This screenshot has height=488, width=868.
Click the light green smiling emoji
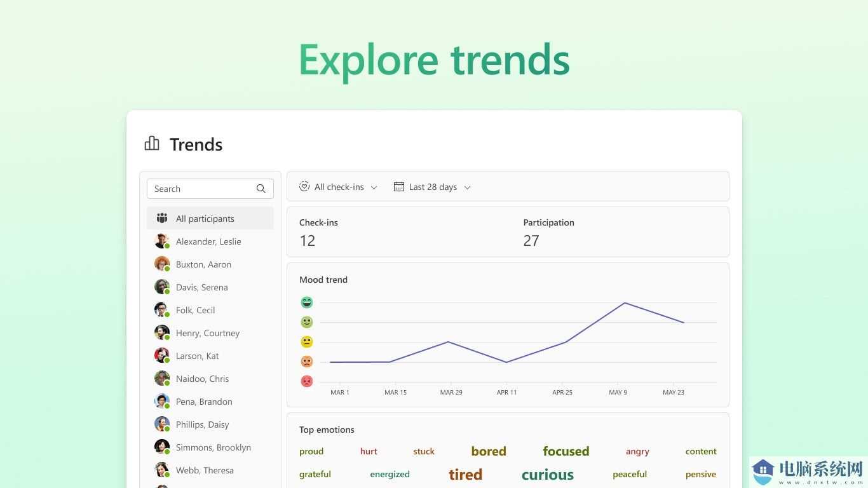click(307, 322)
